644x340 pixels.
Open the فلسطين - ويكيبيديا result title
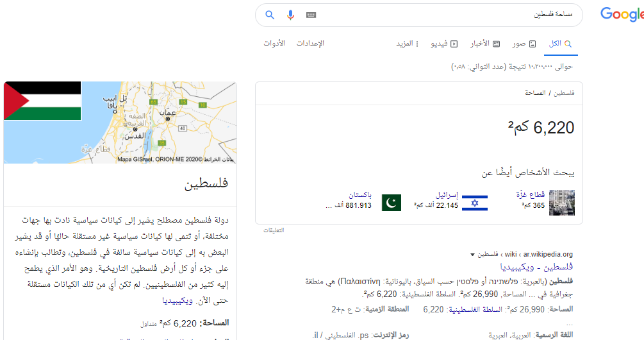536,268
